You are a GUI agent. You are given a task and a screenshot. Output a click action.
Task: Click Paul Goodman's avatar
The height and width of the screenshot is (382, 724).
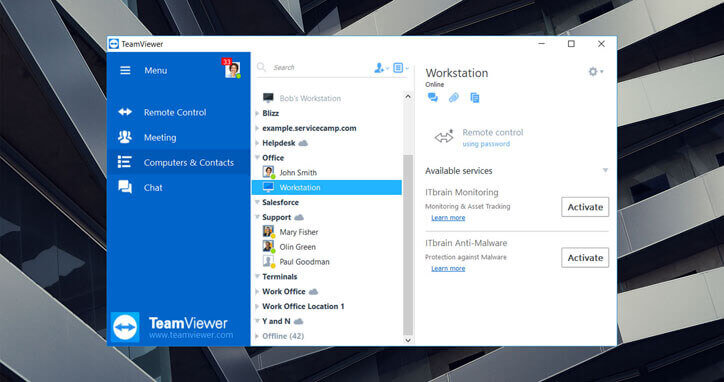(x=268, y=261)
